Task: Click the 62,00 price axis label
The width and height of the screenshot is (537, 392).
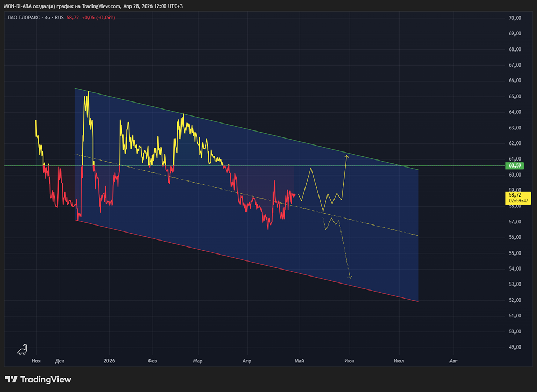Action: pos(515,143)
